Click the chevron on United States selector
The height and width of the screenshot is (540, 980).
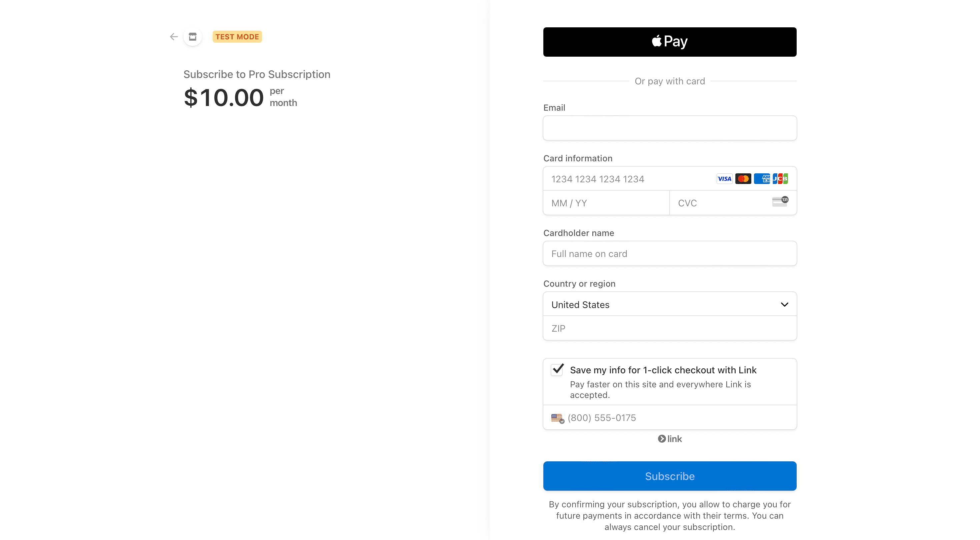click(x=784, y=304)
